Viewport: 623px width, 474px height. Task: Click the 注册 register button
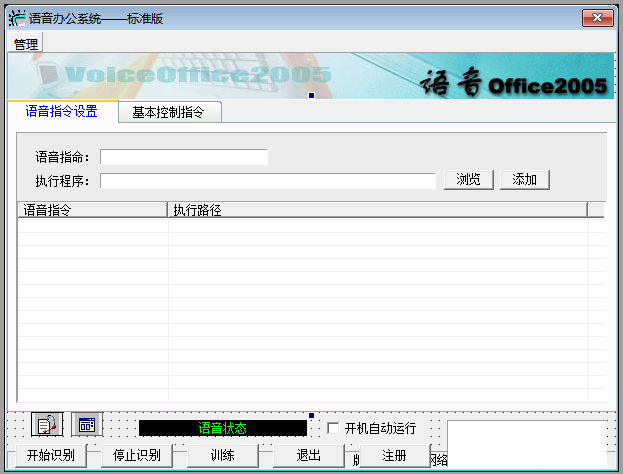pyautogui.click(x=394, y=455)
